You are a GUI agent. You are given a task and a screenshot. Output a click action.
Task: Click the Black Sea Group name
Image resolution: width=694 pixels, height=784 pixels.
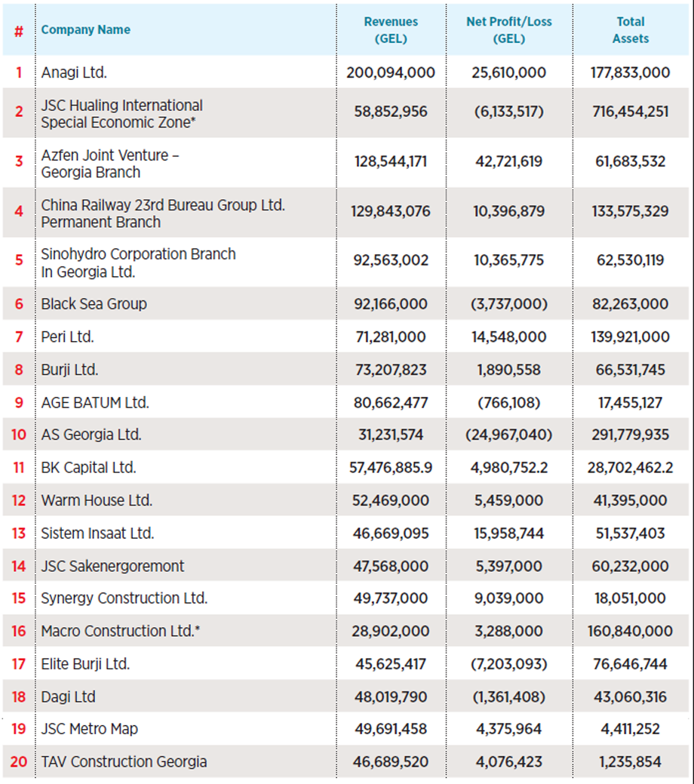[x=94, y=304]
